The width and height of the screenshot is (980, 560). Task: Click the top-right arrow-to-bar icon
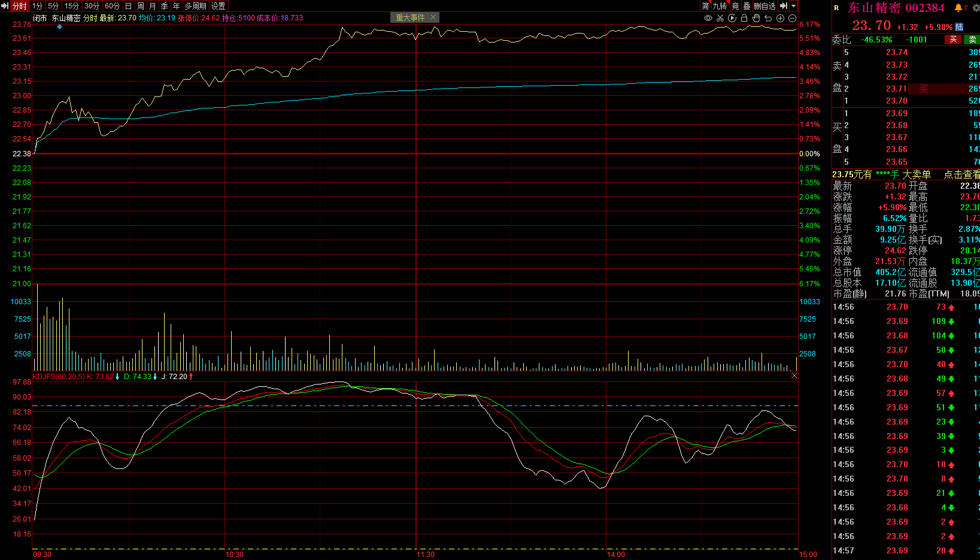coord(784,6)
